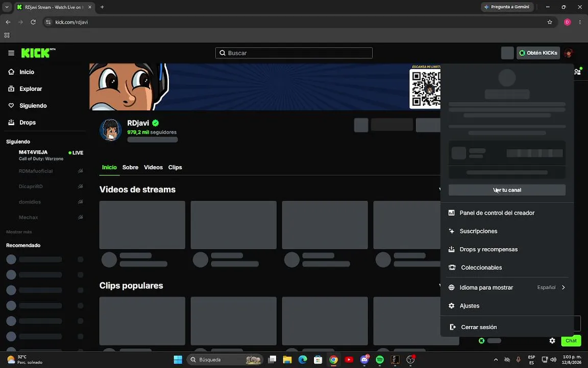
Task: Click the 979,2 mil seguidores text
Action: point(152,132)
